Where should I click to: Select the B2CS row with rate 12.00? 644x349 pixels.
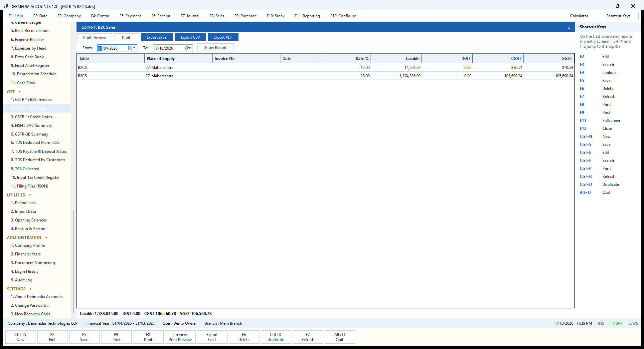click(x=325, y=68)
